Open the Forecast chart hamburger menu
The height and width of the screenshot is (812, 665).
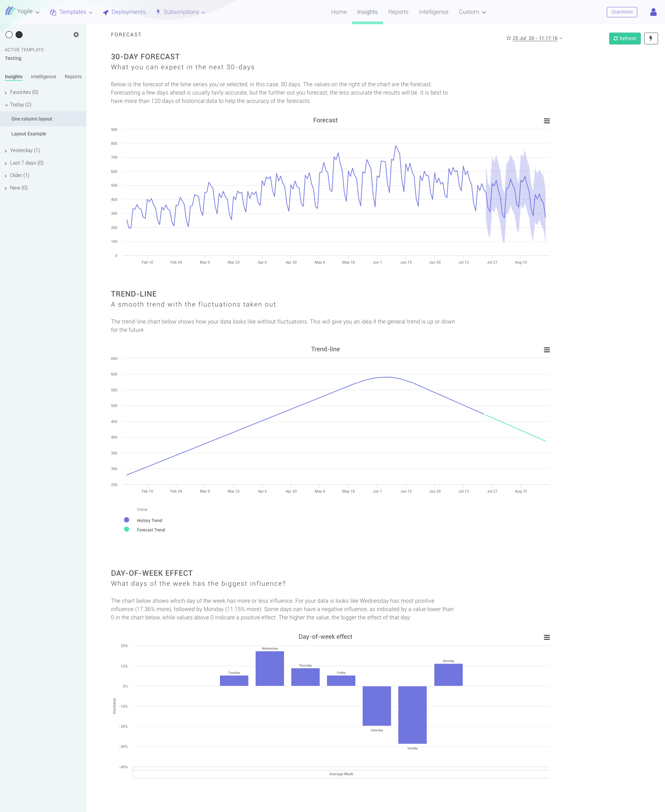547,121
